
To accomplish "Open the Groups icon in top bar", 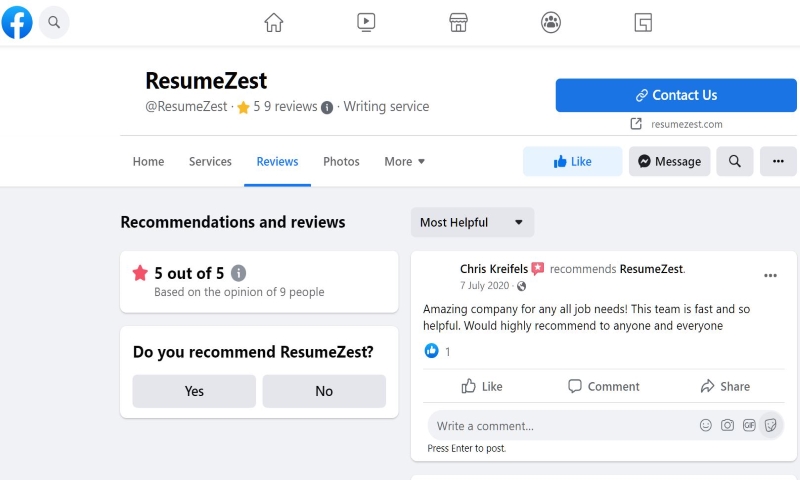I will [x=551, y=22].
